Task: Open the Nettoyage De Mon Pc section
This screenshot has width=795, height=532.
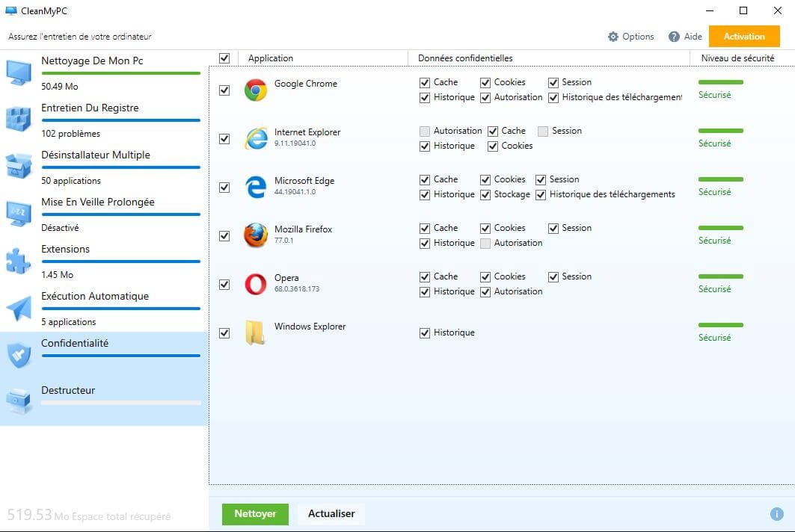Action: [x=104, y=73]
